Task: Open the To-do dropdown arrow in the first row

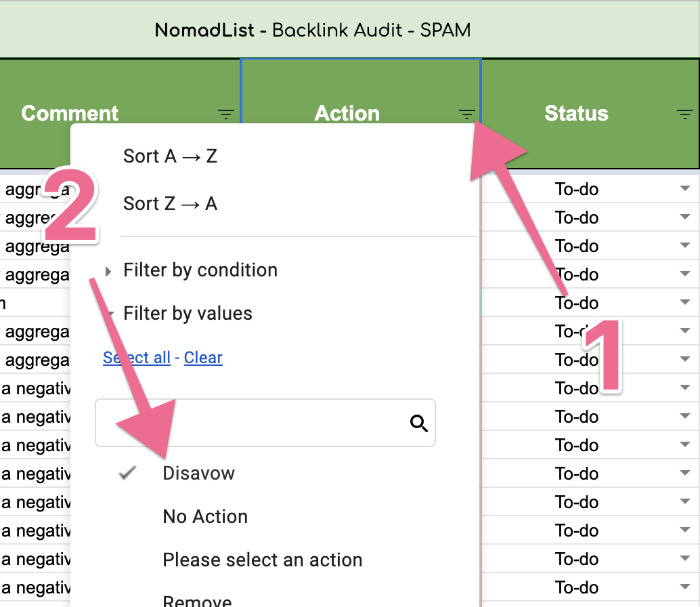Action: (684, 190)
